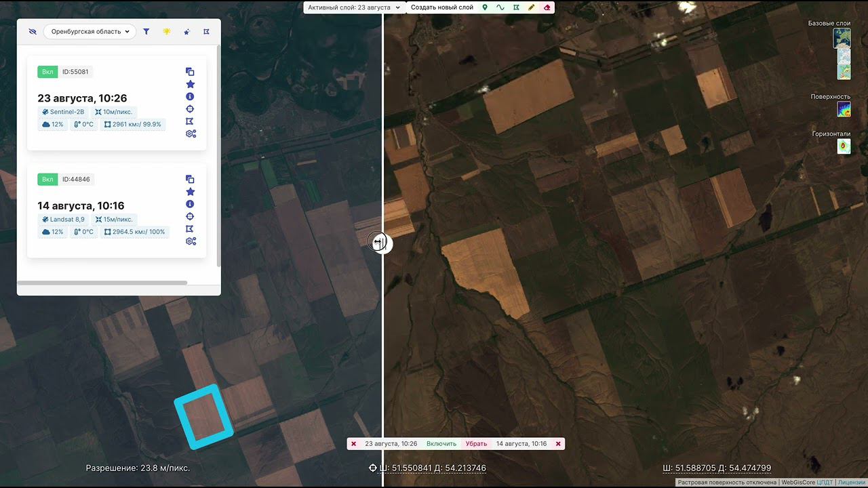Click the 2964.5 км²/ 100% coverage tag
868x488 pixels.
(x=134, y=232)
